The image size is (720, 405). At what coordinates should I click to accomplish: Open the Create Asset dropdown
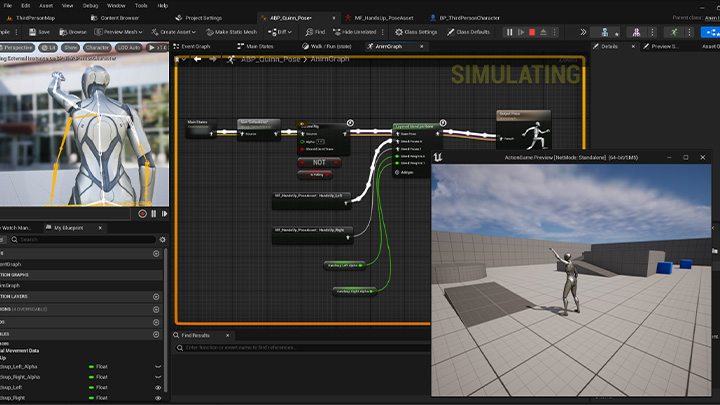[x=174, y=32]
